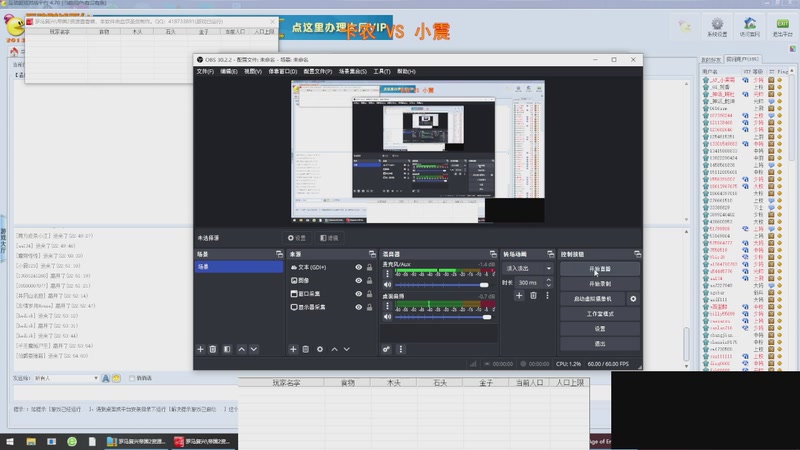Toggle visibility of 显示器采集 source

tap(359, 307)
